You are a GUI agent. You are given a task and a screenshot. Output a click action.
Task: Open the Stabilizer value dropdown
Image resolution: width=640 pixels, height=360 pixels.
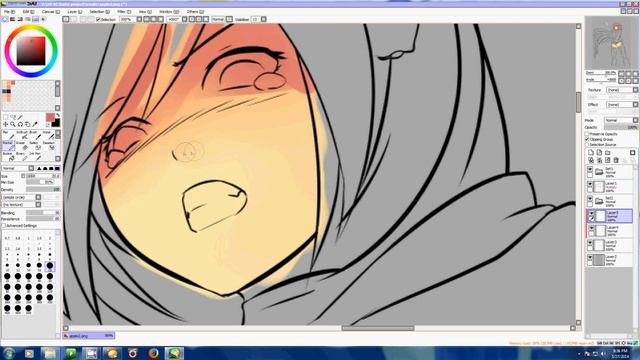coord(264,19)
